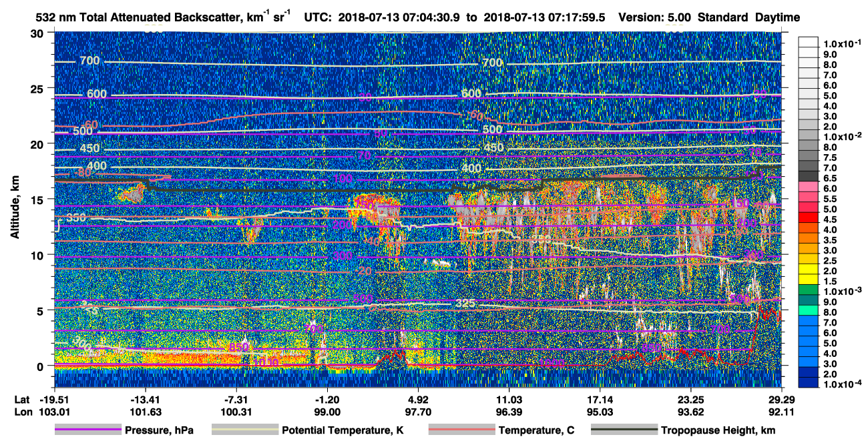Click the longitude value '95.03'
868x445 pixels.
(x=600, y=412)
